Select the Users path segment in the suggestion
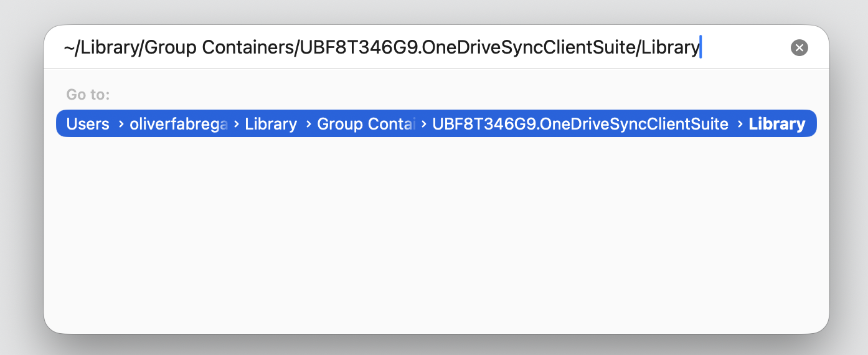868x355 pixels. click(x=88, y=124)
